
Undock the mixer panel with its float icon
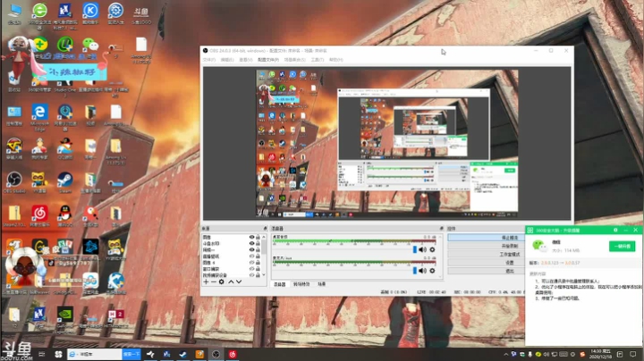point(442,228)
